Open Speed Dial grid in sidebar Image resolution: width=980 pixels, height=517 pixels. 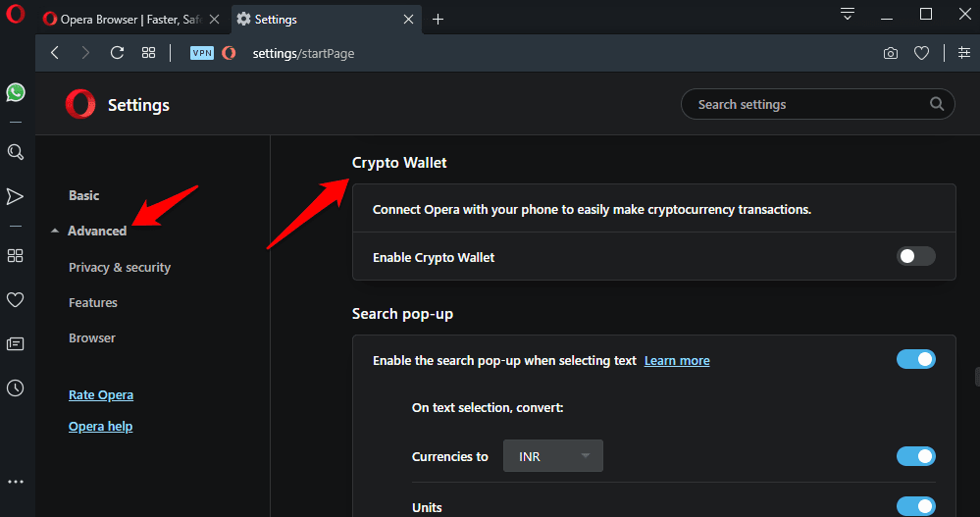pos(15,256)
